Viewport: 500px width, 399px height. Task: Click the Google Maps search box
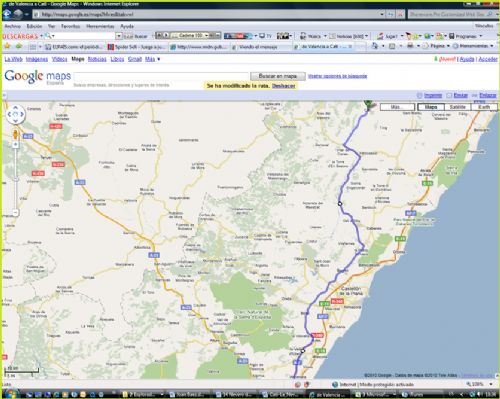pos(161,76)
